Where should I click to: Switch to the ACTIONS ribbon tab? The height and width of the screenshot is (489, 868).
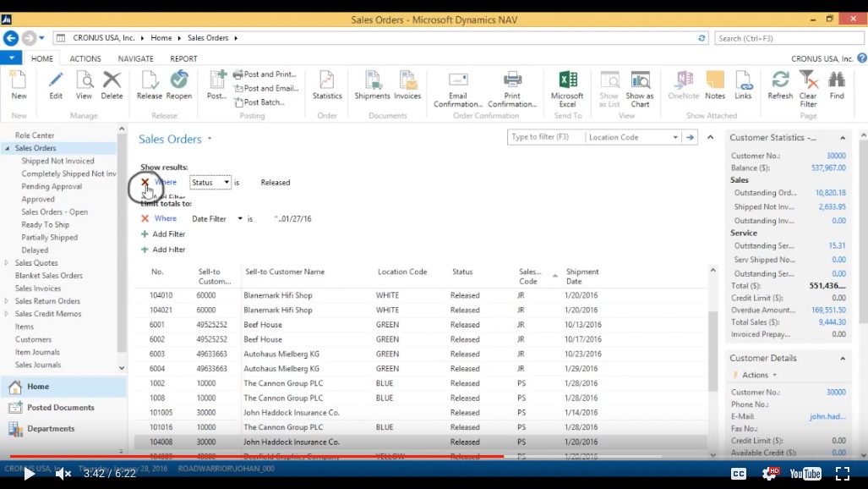[x=85, y=58]
